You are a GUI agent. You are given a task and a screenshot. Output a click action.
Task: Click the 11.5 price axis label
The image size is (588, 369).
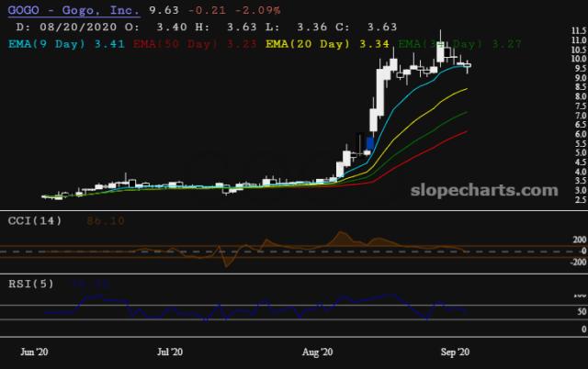tap(579, 30)
